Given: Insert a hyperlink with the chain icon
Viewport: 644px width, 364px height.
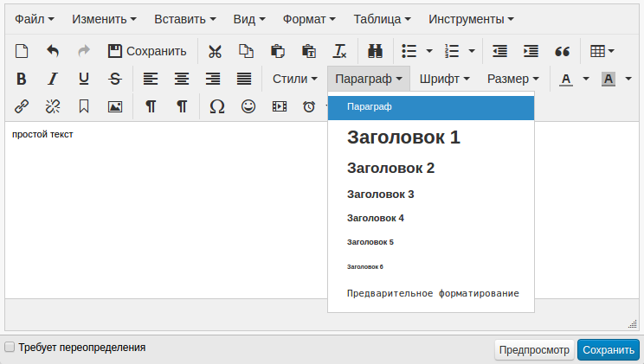Looking at the screenshot, I should 22,106.
